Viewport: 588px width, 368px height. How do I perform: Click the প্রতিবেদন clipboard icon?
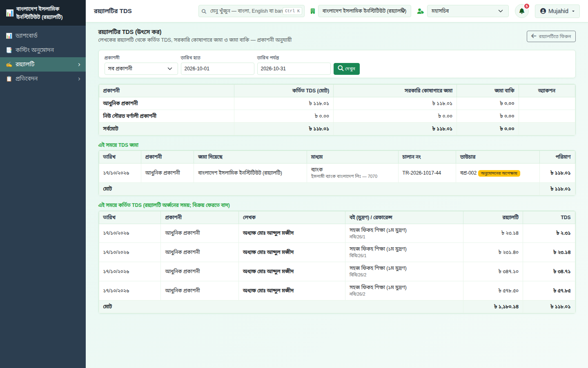point(9,79)
